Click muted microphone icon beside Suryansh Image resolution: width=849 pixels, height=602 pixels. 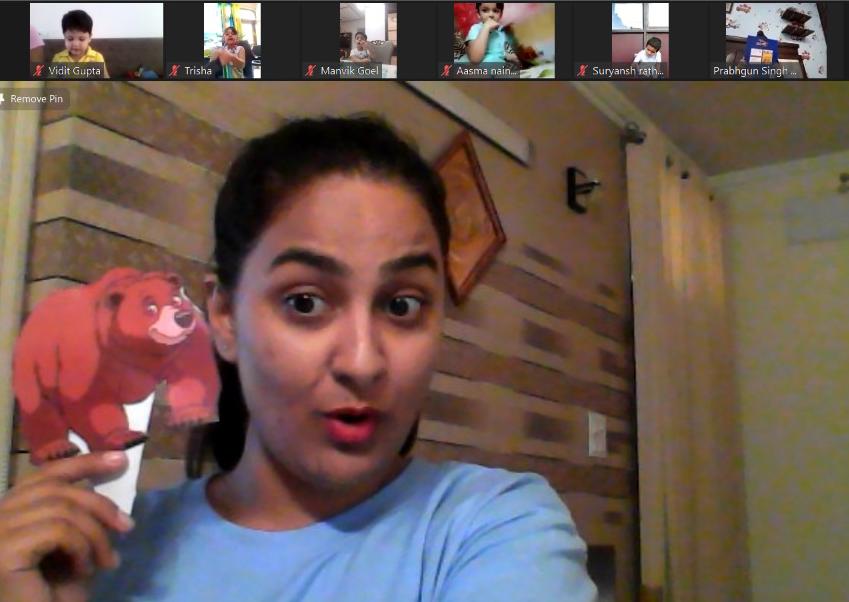(583, 71)
